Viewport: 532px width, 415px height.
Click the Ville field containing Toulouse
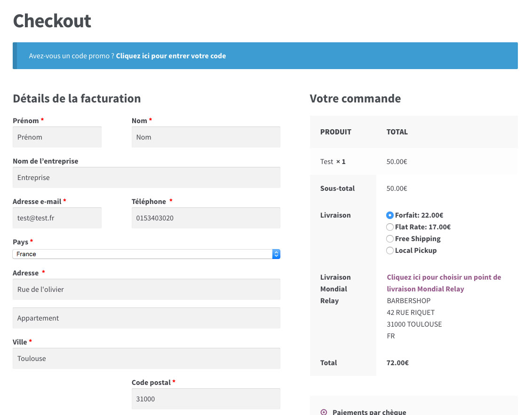coord(146,358)
